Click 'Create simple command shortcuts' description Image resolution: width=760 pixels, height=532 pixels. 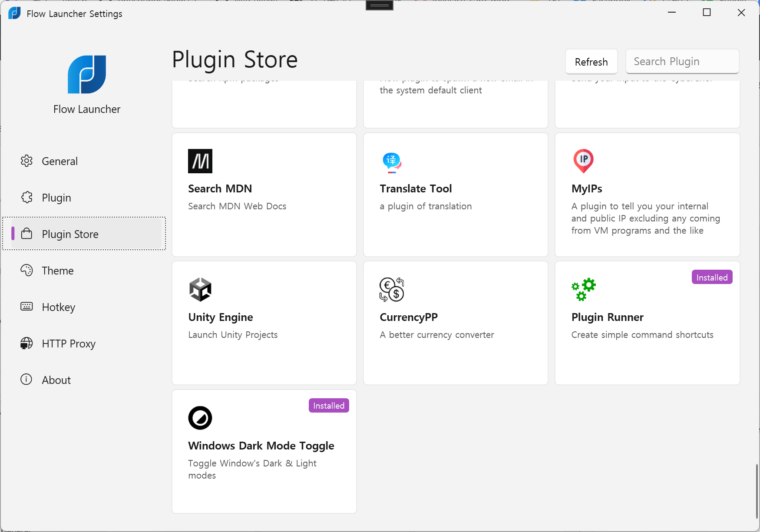coord(642,335)
